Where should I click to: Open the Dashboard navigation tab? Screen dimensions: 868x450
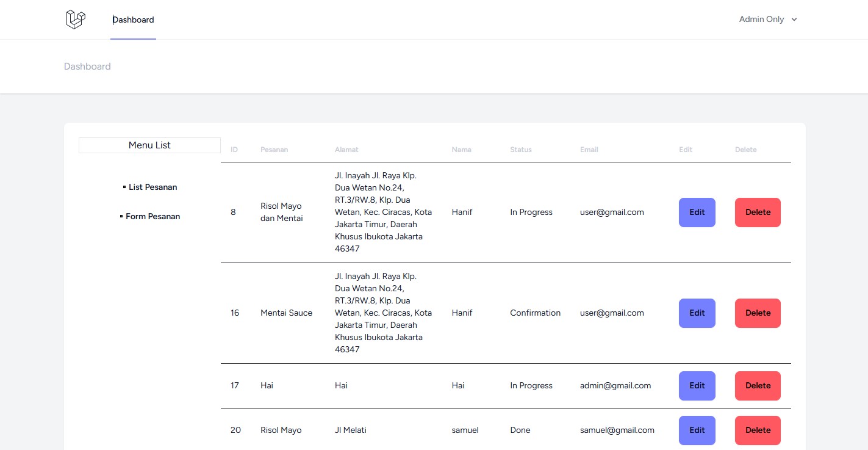tap(133, 20)
